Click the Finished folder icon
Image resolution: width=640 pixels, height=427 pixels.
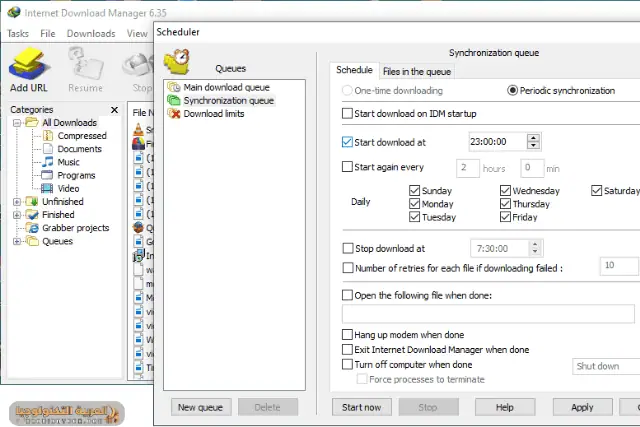point(32,214)
